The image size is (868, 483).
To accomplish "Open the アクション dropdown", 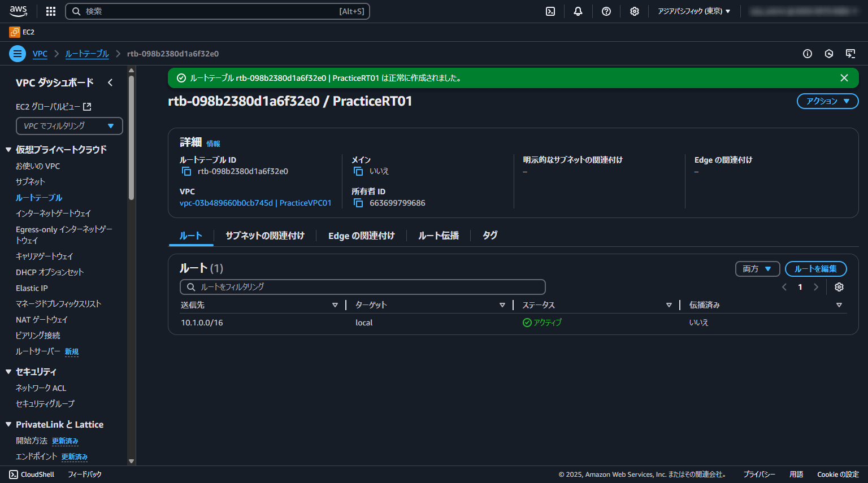I will [827, 101].
